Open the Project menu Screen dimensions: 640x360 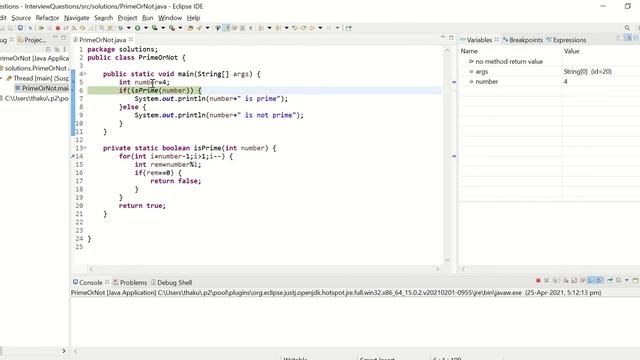(x=127, y=18)
